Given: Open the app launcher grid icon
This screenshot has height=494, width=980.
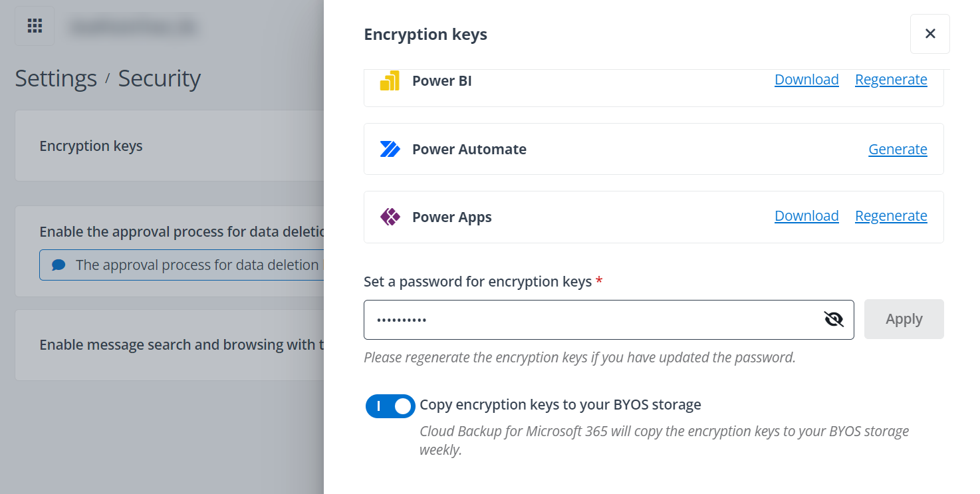Looking at the screenshot, I should click(x=34, y=25).
